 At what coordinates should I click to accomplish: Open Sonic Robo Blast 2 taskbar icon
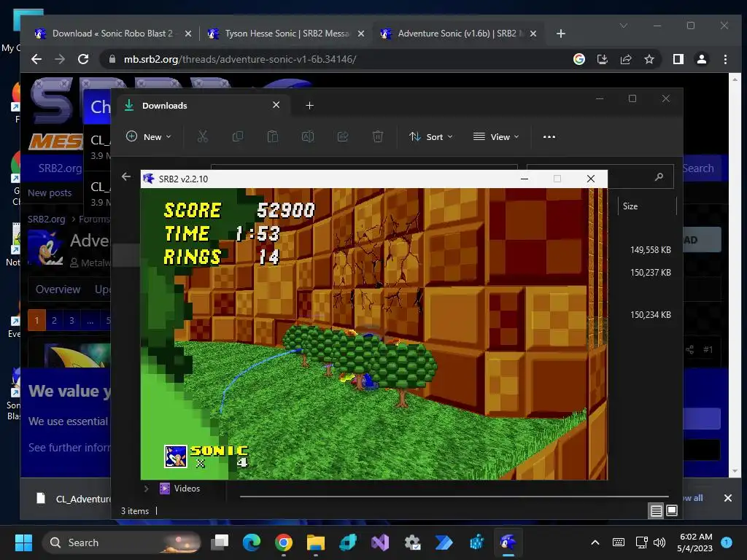pyautogui.click(x=508, y=542)
